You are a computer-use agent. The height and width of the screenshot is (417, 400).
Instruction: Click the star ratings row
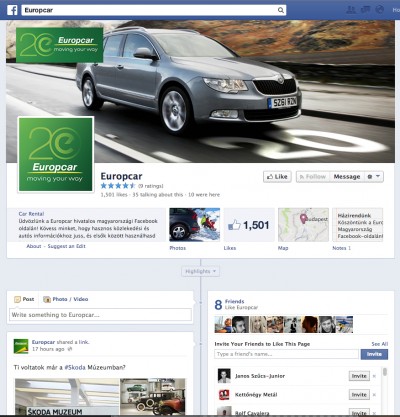[118, 186]
